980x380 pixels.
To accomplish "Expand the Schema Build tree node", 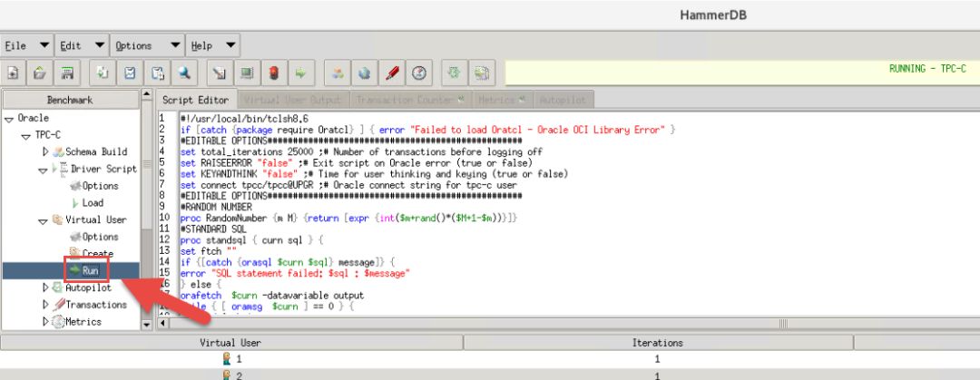I will click(45, 151).
